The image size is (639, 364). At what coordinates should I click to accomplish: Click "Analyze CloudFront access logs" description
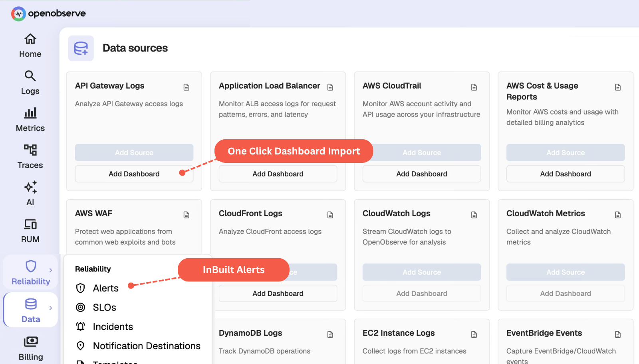pyautogui.click(x=270, y=231)
